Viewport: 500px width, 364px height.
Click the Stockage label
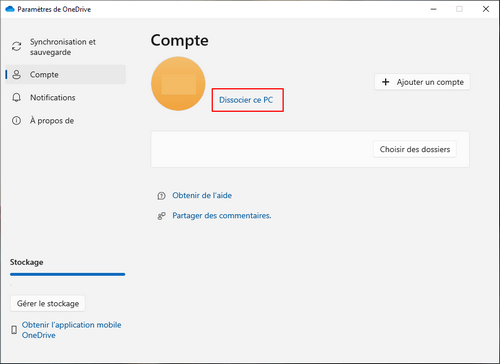click(x=26, y=262)
